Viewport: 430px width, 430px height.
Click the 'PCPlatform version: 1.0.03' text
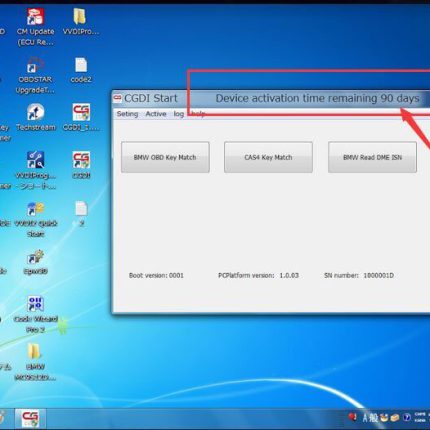(258, 275)
